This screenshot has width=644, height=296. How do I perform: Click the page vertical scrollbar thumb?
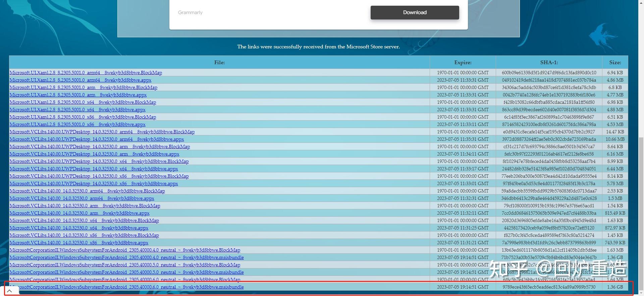click(641, 213)
